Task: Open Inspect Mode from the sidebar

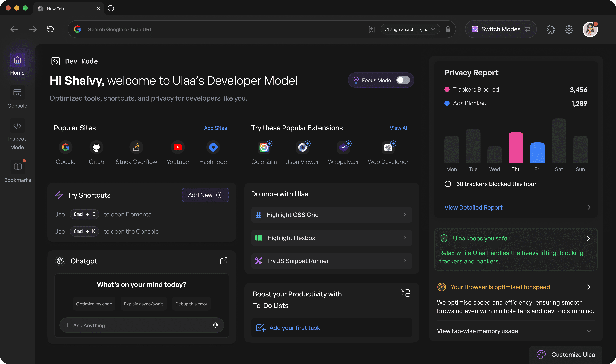Action: pos(17,126)
